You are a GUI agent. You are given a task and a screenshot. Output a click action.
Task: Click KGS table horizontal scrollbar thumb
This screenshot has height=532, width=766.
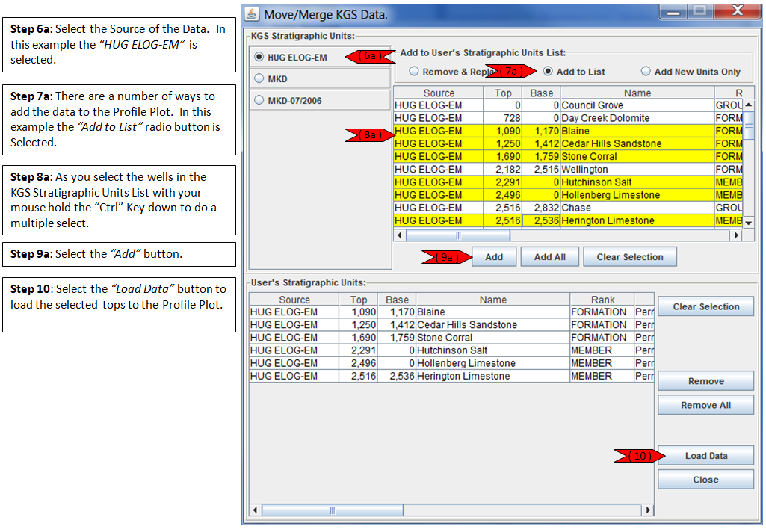pyautogui.click(x=458, y=235)
